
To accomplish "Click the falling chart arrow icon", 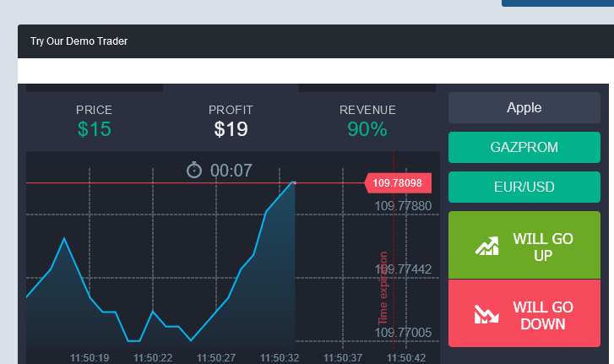I will (486, 314).
